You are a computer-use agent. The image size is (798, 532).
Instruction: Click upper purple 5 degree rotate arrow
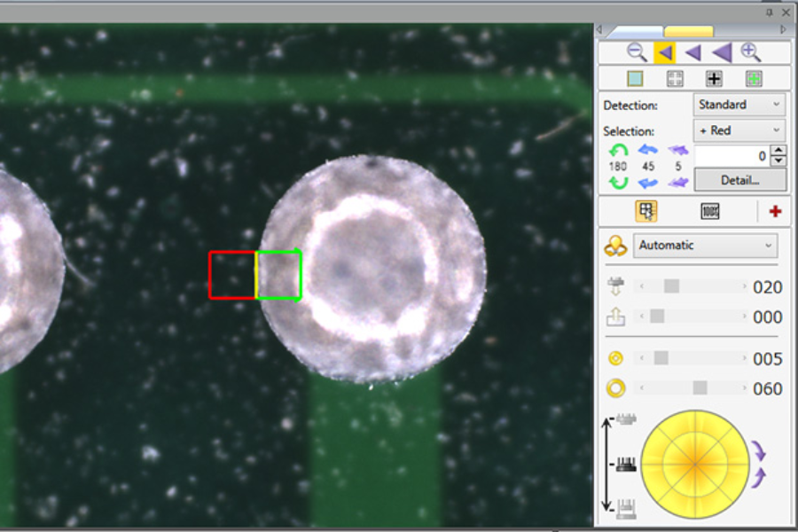[x=678, y=150]
